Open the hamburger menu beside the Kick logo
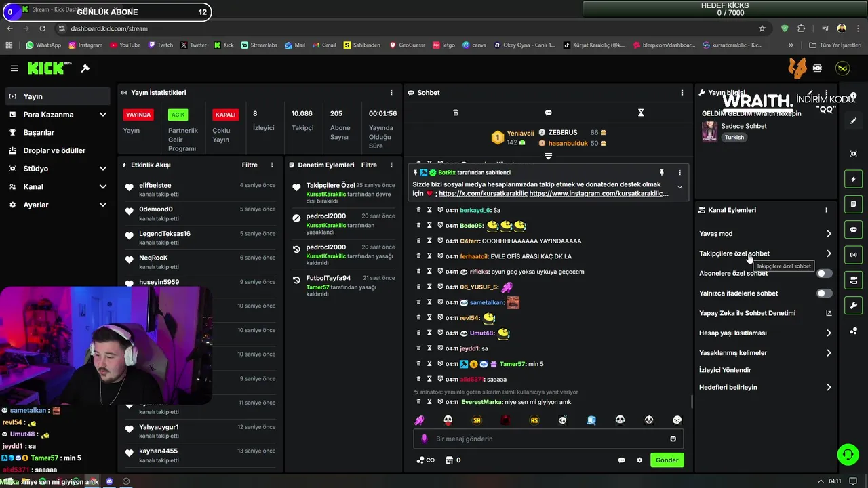Image resolution: width=868 pixels, height=488 pixels. coord(14,68)
